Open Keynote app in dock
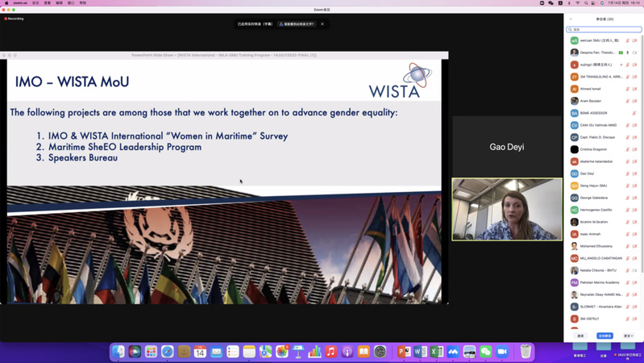Screen dimensions: 644x363 pos(298,352)
